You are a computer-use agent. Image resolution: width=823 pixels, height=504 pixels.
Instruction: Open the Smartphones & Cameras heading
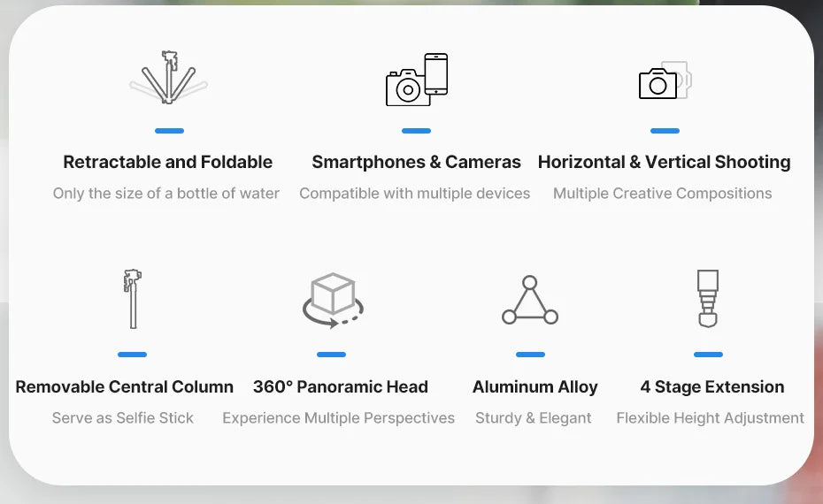pyautogui.click(x=416, y=162)
